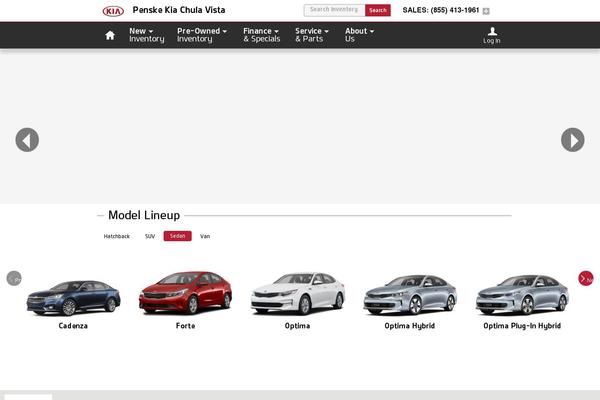This screenshot has height=400, width=600.
Task: Click small icon beside sales phone number
Action: coord(486,11)
